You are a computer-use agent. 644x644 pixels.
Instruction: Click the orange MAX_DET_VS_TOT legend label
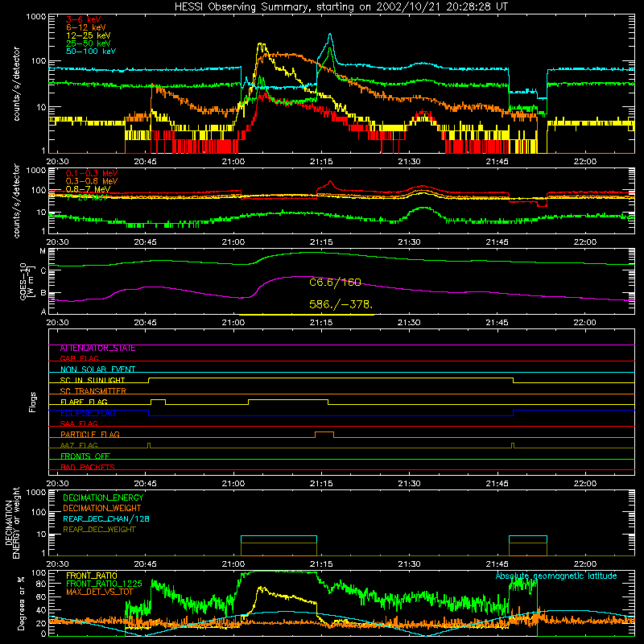[x=100, y=592]
